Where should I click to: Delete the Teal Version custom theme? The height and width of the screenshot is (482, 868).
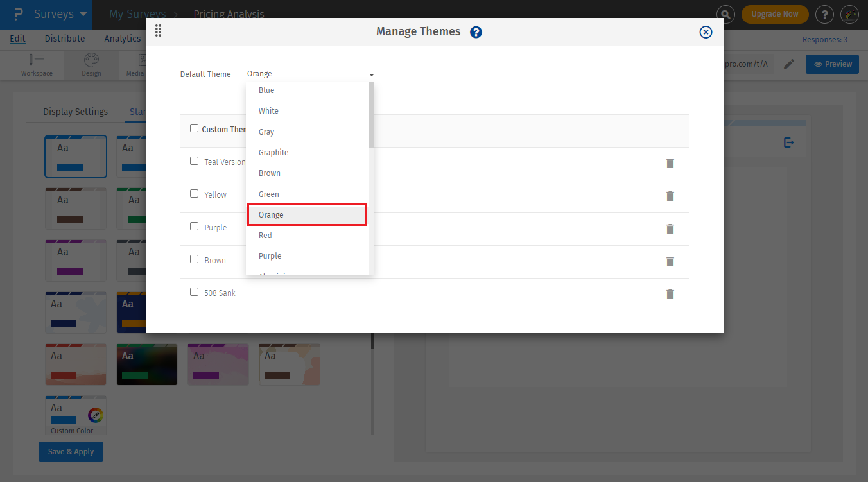[670, 163]
